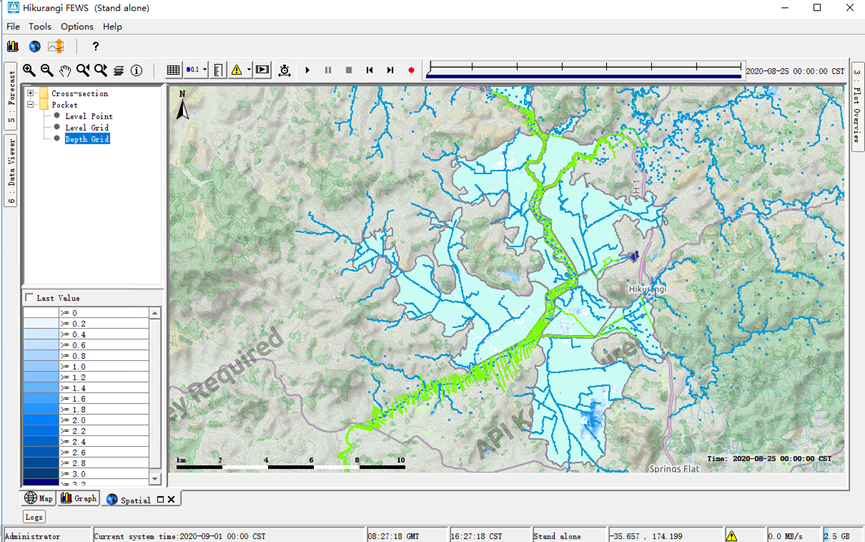Viewport: 865px width, 542px height.
Task: Open the Forecast side panel tab
Action: tap(11, 98)
